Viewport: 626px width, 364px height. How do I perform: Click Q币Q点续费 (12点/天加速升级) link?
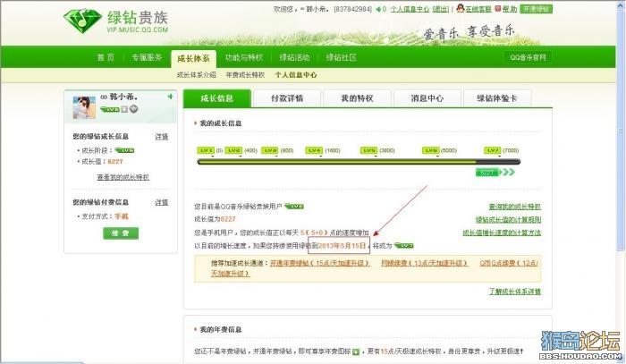pos(510,263)
